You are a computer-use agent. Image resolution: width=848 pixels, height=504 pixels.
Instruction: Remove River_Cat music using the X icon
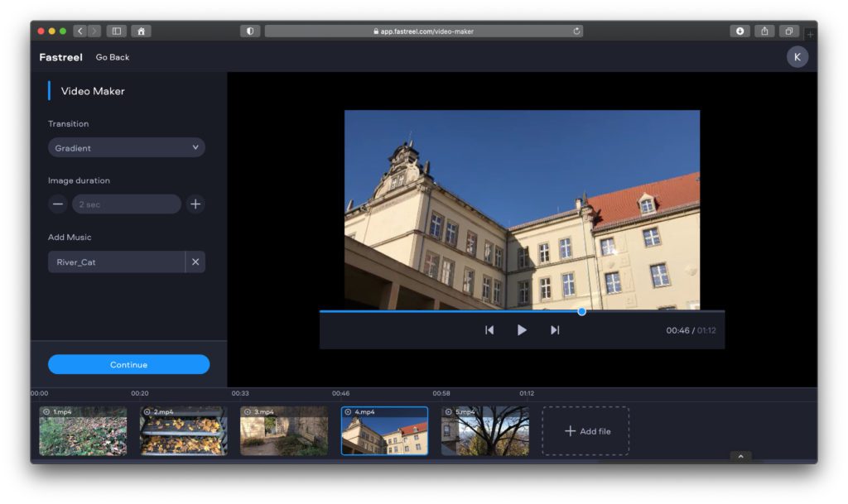(196, 262)
